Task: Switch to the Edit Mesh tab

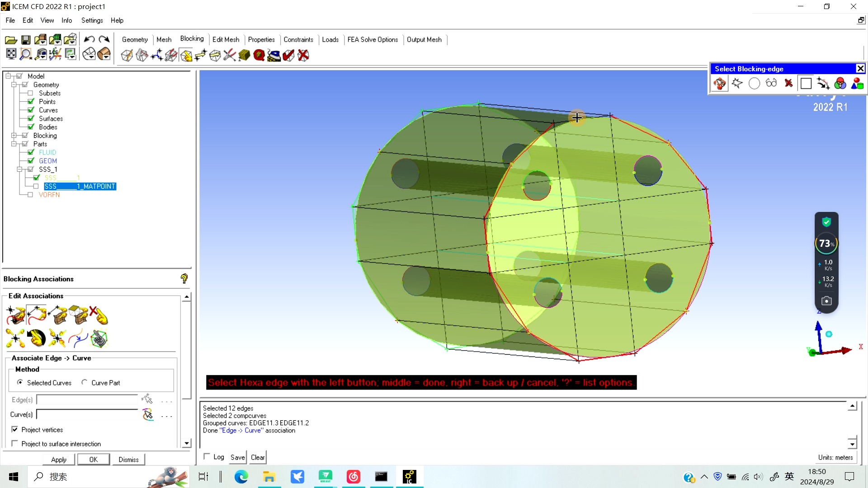Action: (x=226, y=39)
